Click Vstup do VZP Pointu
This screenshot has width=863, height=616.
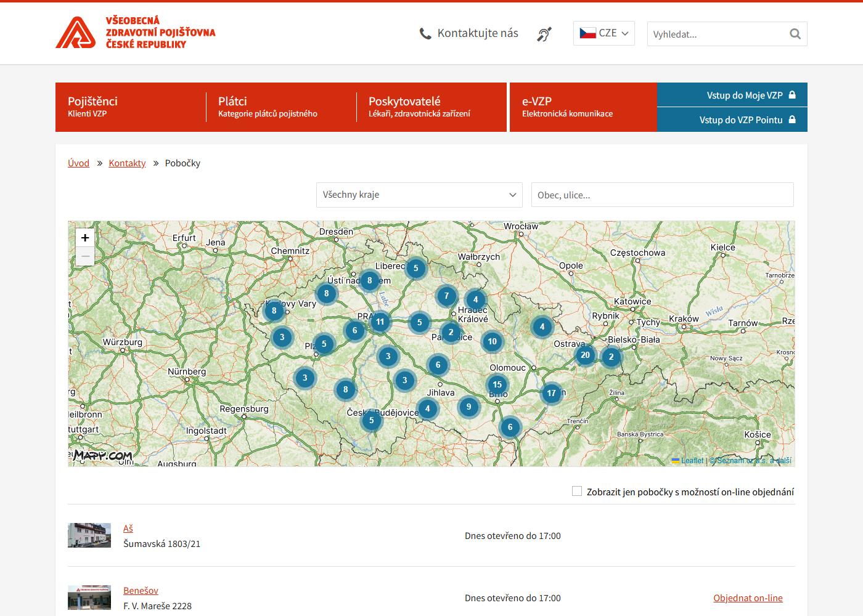732,120
